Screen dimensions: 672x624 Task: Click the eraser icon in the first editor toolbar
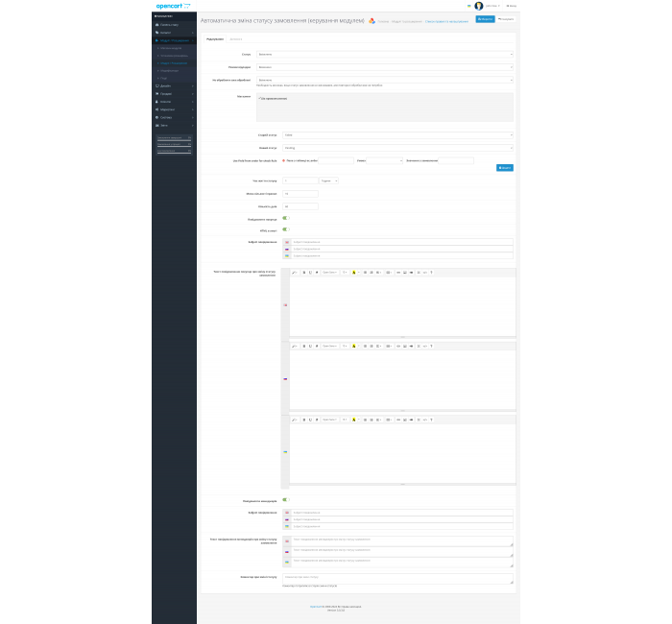point(317,273)
